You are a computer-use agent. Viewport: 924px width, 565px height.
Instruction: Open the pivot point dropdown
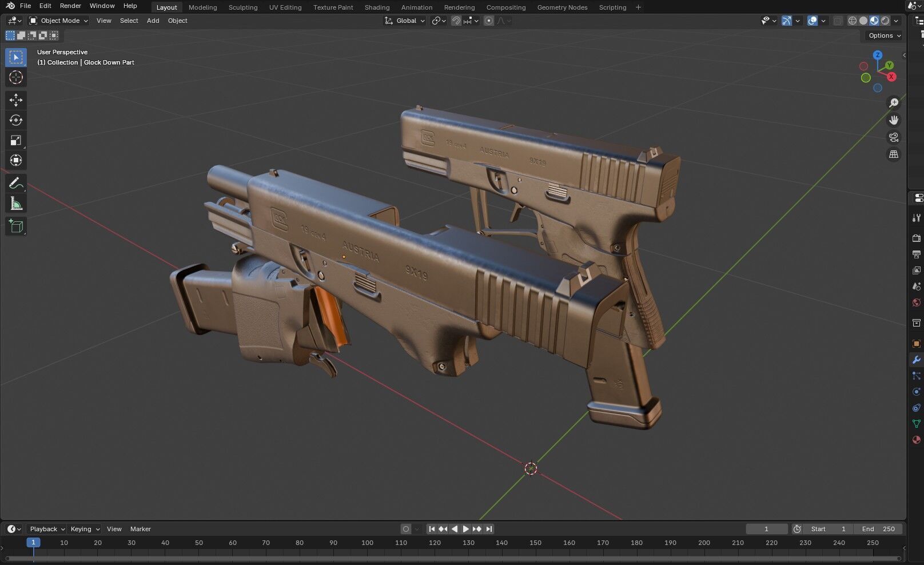(439, 21)
